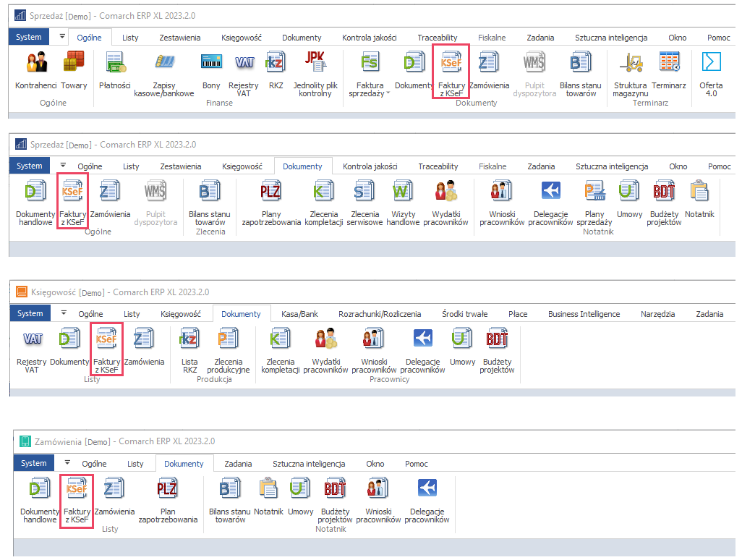742x560 pixels.
Task: Open Wizyty handlowe
Action: pos(403,203)
